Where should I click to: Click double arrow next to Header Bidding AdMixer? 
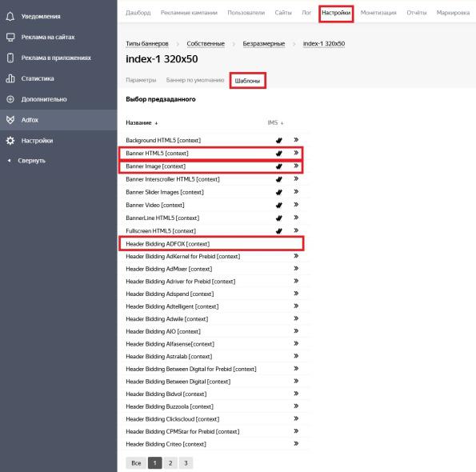pos(296,268)
